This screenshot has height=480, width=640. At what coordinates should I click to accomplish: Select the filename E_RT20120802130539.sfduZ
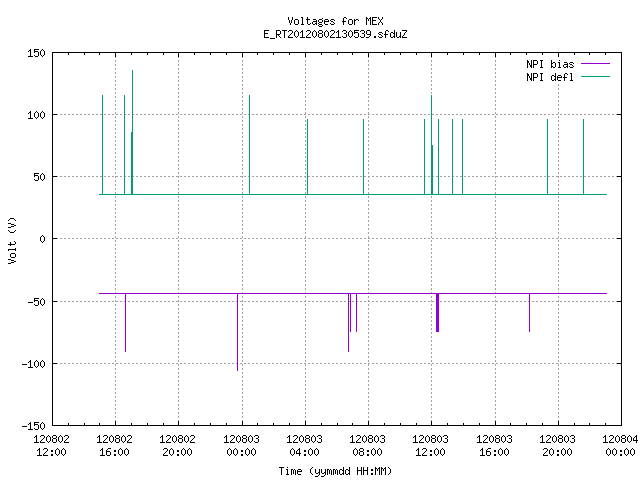click(335, 34)
